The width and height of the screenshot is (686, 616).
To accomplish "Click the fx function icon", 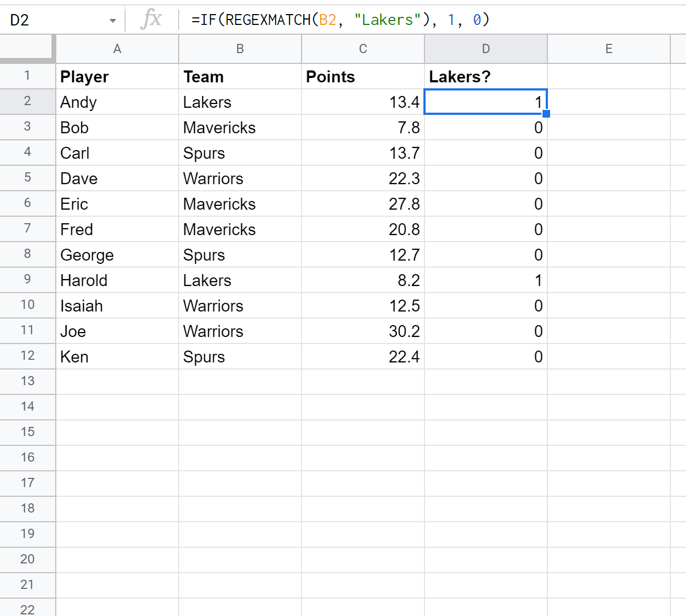I will (x=151, y=20).
